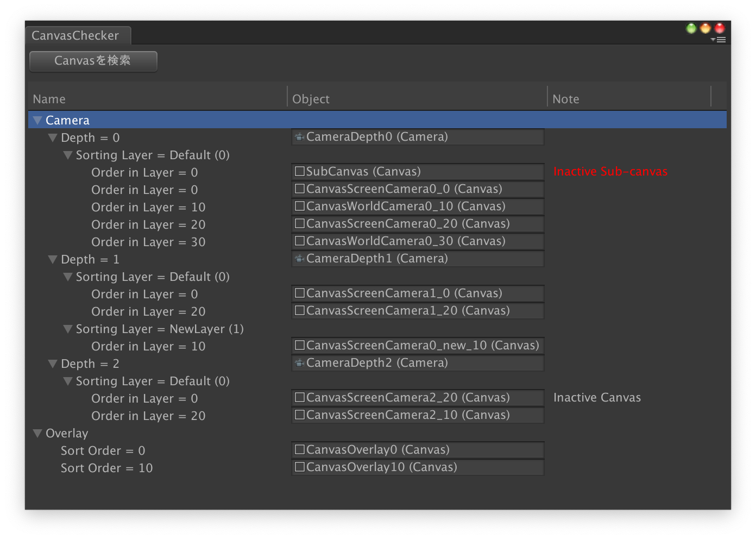The height and width of the screenshot is (539, 756).
Task: Collapse the Depth = 1 node
Action: click(x=53, y=259)
